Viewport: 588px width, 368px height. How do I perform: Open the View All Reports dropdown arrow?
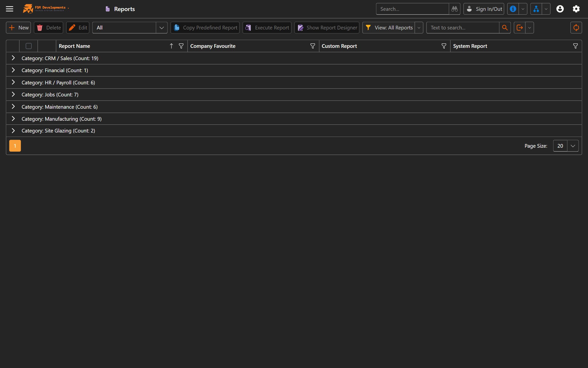(419, 28)
